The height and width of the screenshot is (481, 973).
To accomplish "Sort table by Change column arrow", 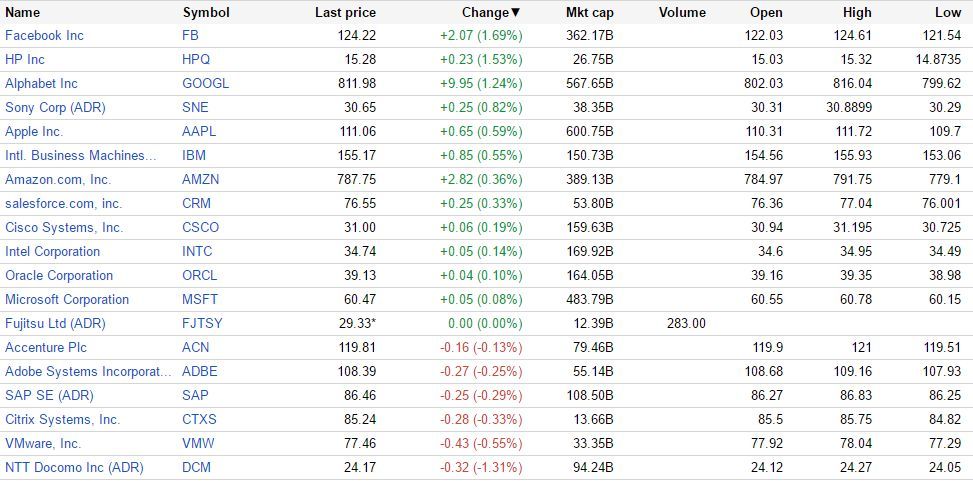I will pos(516,13).
